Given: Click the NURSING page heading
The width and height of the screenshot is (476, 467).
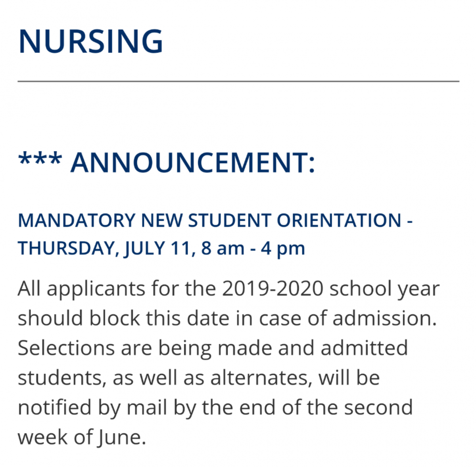Looking at the screenshot, I should coord(90,41).
